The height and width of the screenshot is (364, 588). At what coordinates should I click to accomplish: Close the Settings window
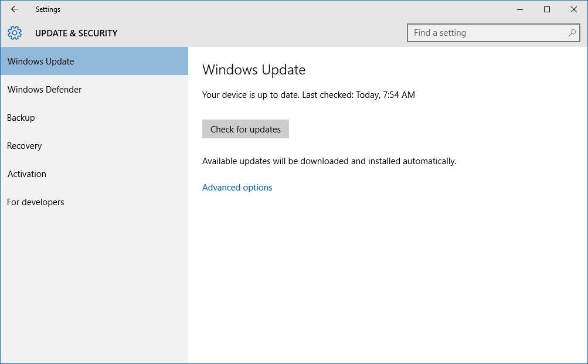point(573,9)
